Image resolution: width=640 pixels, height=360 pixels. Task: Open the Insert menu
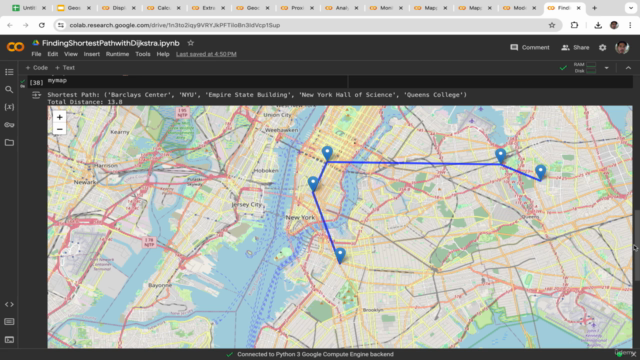point(91,54)
